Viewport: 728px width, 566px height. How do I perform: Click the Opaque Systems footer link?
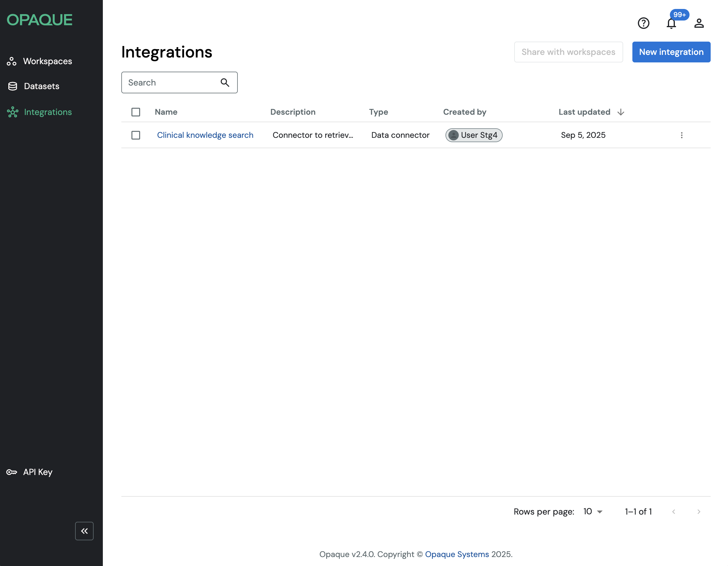tap(457, 554)
